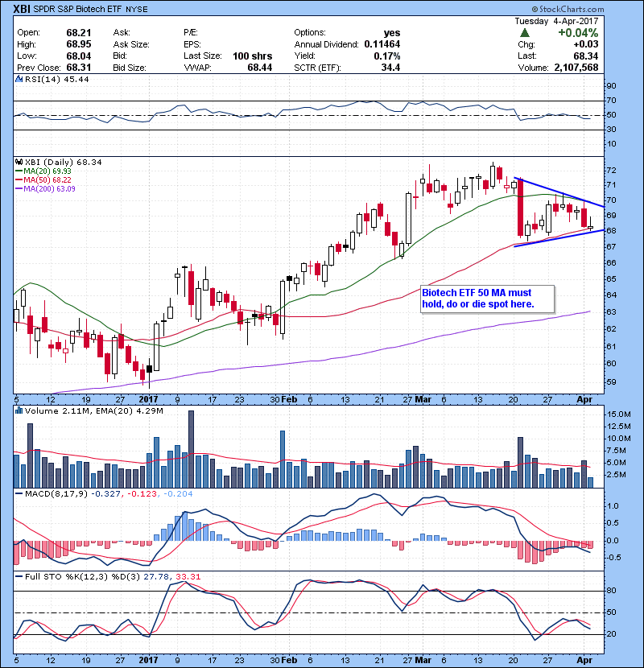Screen dimensions: 644x668
Task: Click the MACD signal value -0.123
Action: [142, 494]
